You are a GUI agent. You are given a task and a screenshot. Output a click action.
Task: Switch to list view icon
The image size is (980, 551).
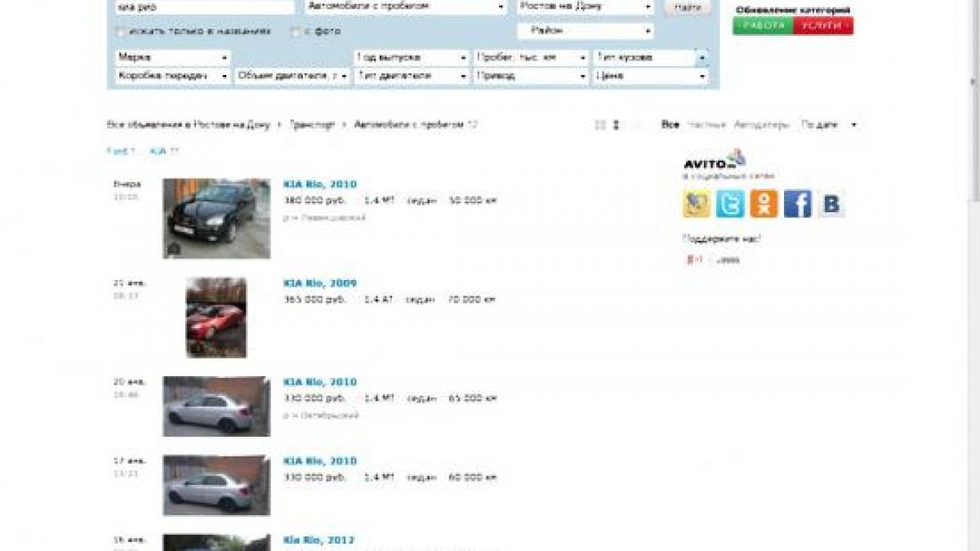click(617, 125)
